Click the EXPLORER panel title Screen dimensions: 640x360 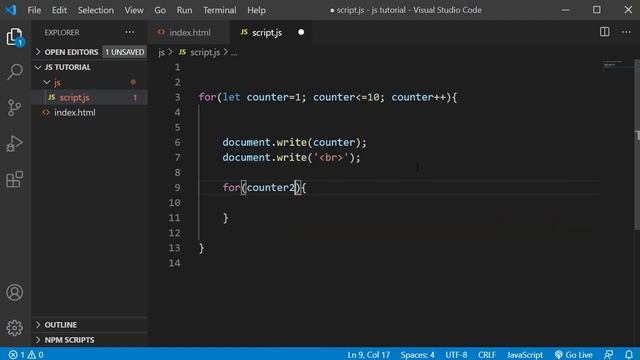62,32
